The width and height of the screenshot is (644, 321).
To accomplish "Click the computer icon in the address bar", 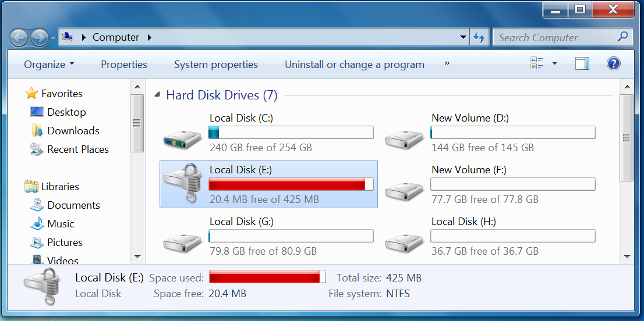I will tap(68, 37).
